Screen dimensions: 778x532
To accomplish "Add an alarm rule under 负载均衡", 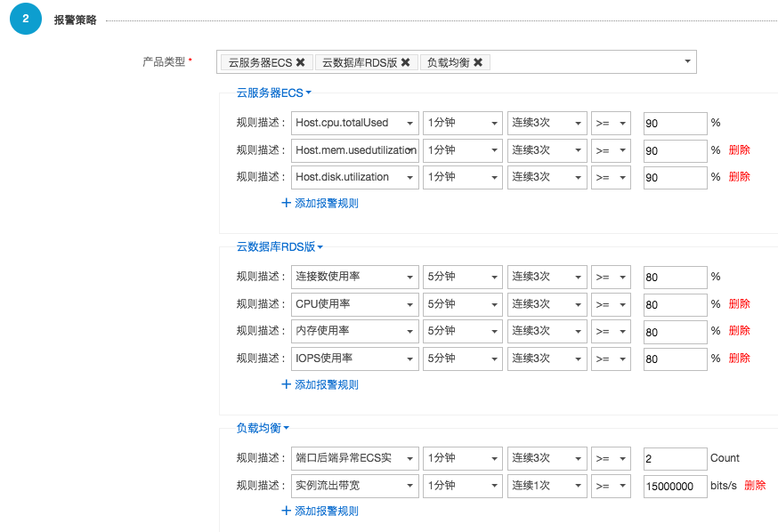I will 320,512.
